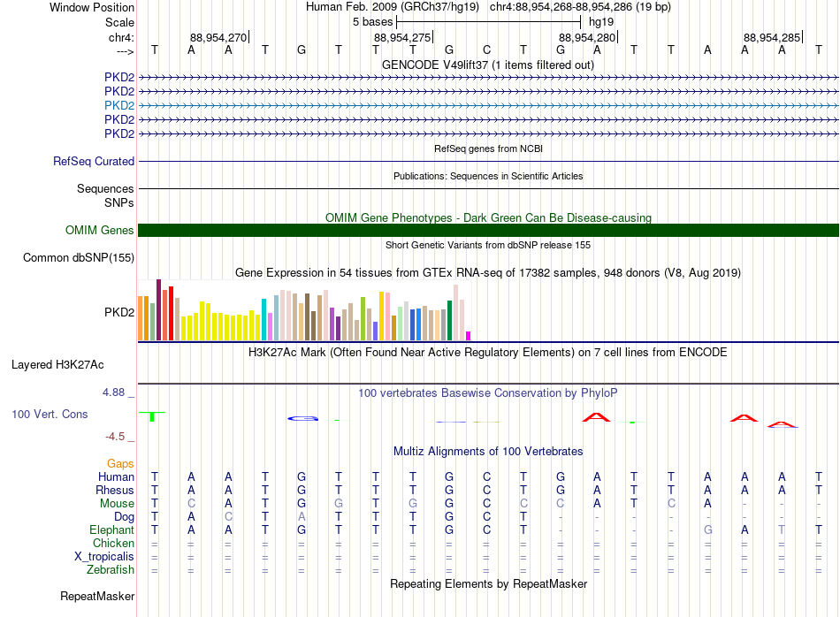Click the red GTEx expression bar
840x617 pixels.
pyautogui.click(x=171, y=313)
